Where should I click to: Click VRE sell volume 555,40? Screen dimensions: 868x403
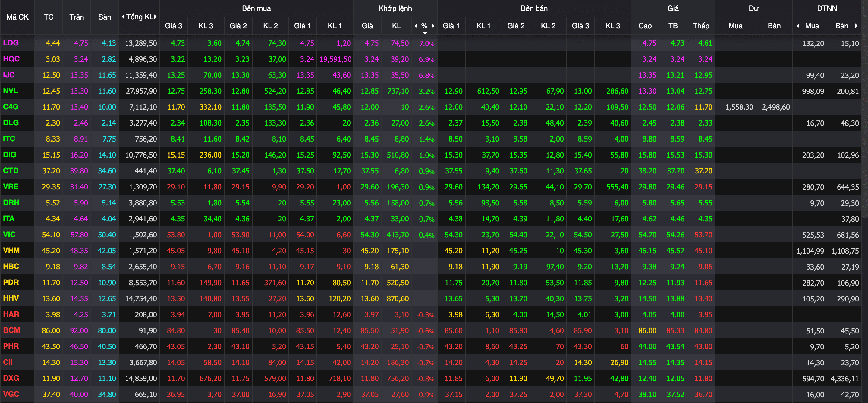617,187
